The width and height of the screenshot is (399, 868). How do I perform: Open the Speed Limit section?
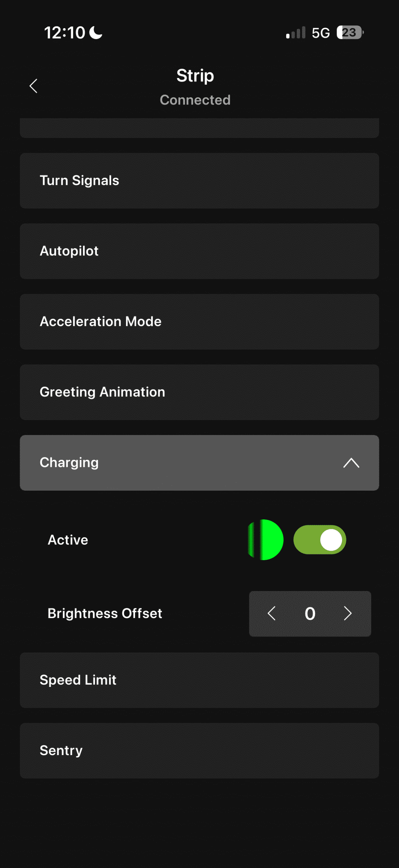tap(199, 680)
